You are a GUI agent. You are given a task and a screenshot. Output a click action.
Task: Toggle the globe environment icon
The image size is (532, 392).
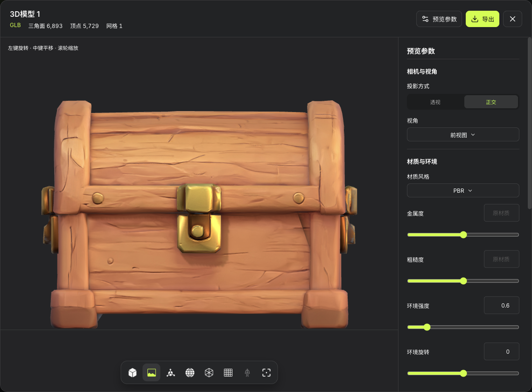[190, 373]
